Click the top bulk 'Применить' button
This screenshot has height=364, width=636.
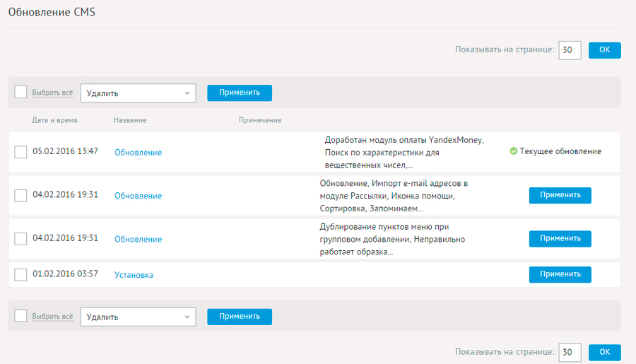(x=240, y=93)
